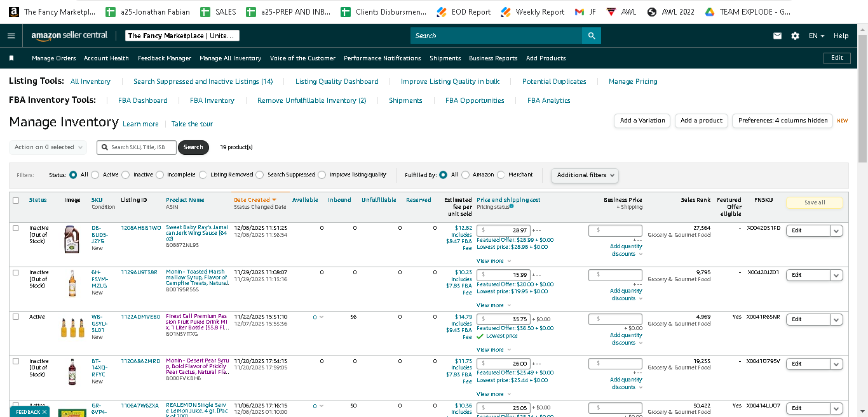
Task: Open Edit dropdown arrow for Monin Toasted Marshmallow
Action: [837, 275]
